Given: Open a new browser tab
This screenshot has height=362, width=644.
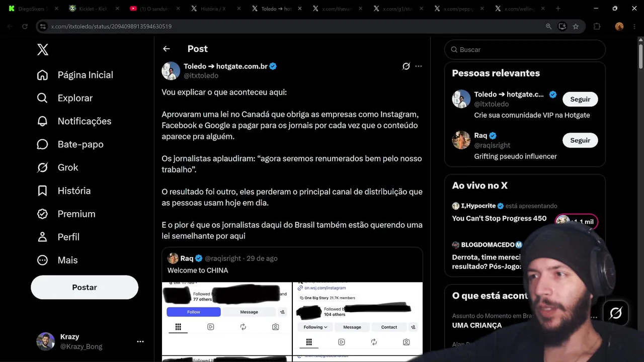Looking at the screenshot, I should pyautogui.click(x=558, y=9).
